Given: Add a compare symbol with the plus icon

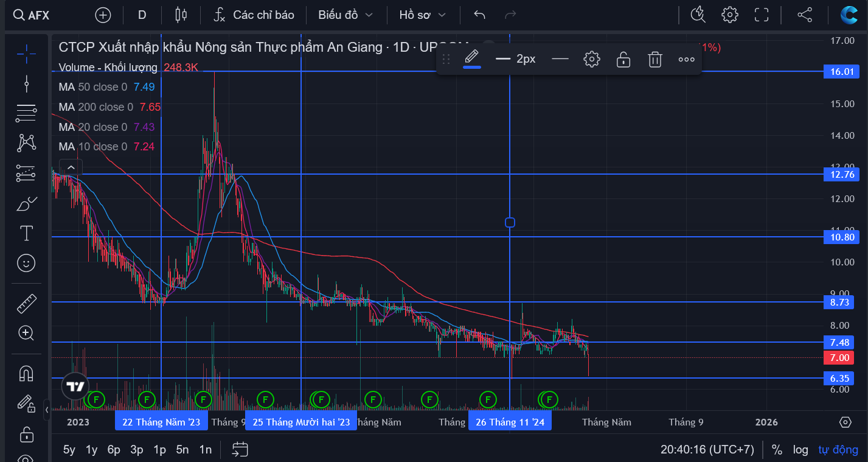Looking at the screenshot, I should pyautogui.click(x=103, y=15).
